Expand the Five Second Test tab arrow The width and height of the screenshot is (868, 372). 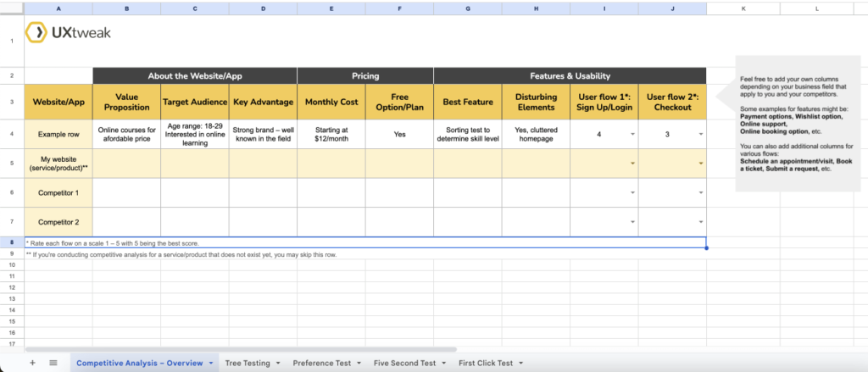coord(443,363)
